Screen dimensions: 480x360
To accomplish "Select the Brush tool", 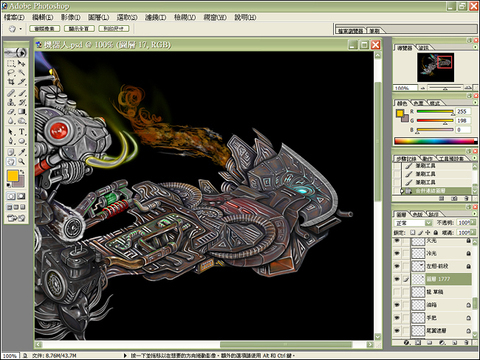I will pos(22,93).
